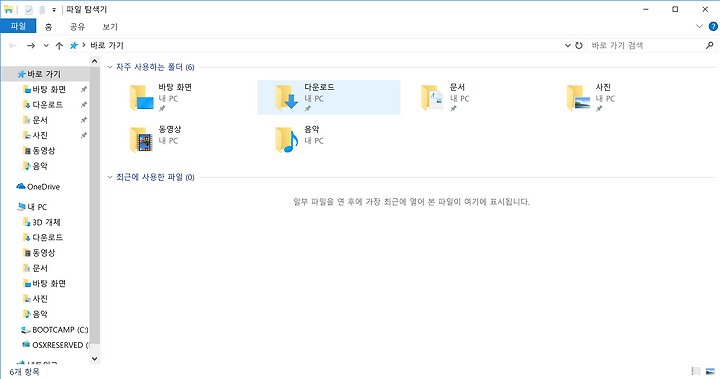The image size is (720, 379).
Task: Select 음악 under 내 PC
Action: (x=35, y=314)
